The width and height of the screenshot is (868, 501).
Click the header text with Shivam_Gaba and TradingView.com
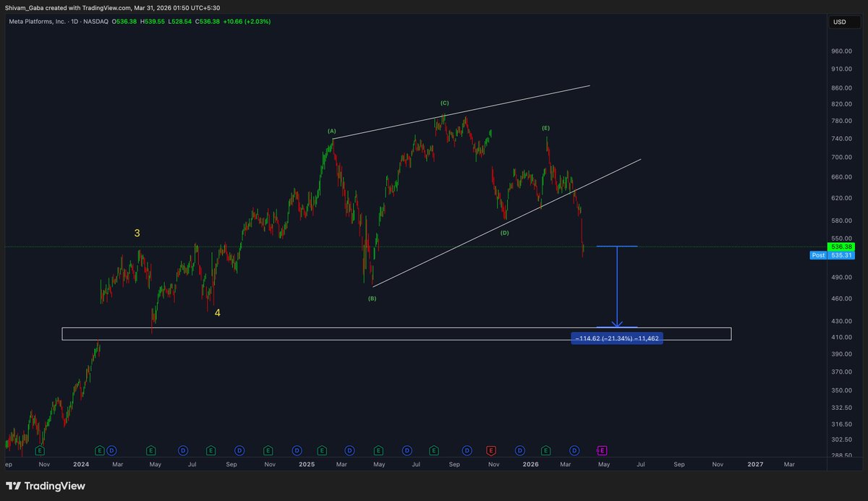112,7
